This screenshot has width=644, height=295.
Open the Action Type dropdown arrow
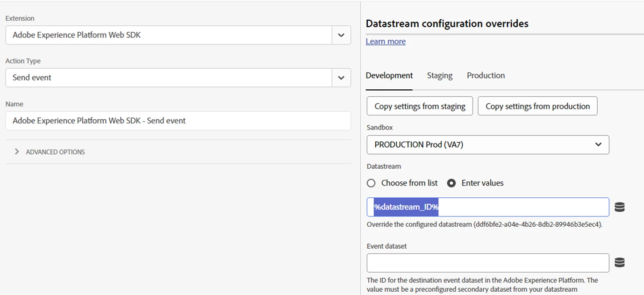pos(341,78)
